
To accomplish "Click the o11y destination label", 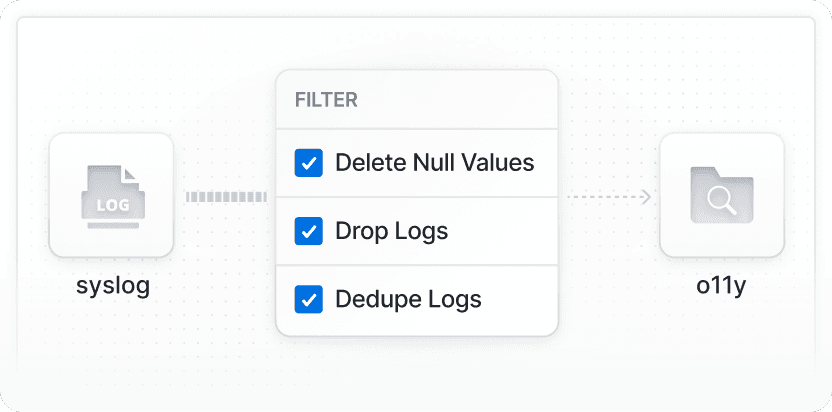I will (x=721, y=285).
